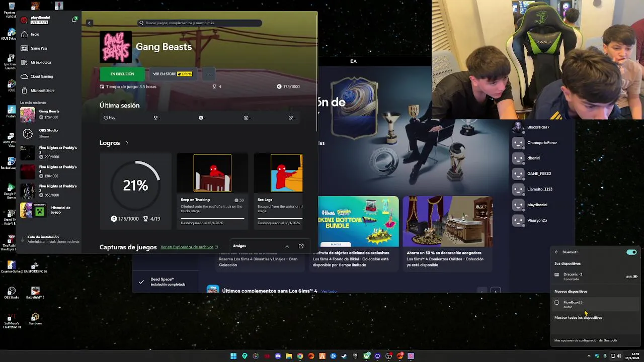Select the Draconic -3 connected device

[596, 276]
